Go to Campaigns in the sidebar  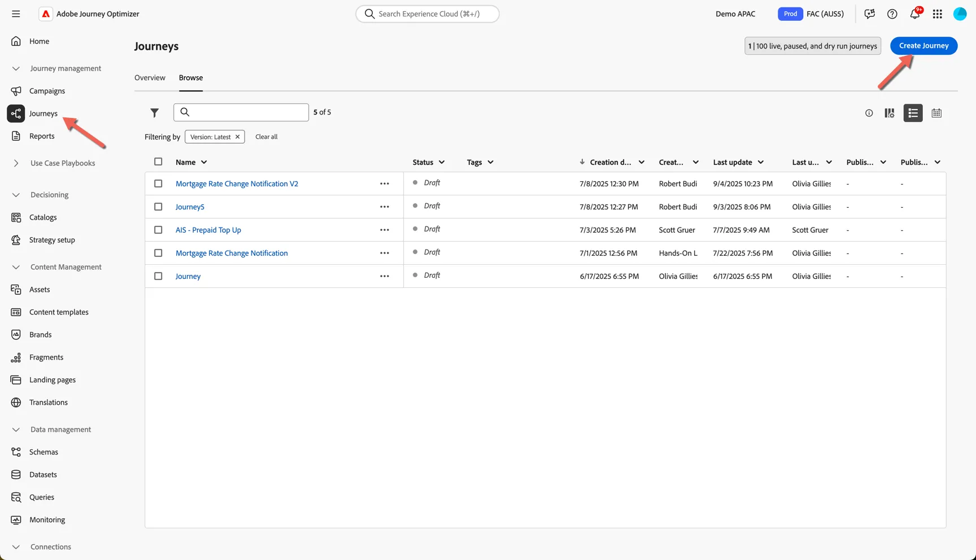coord(47,91)
